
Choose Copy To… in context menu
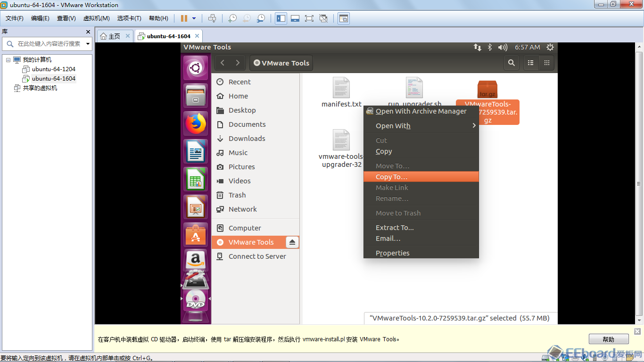(x=421, y=177)
